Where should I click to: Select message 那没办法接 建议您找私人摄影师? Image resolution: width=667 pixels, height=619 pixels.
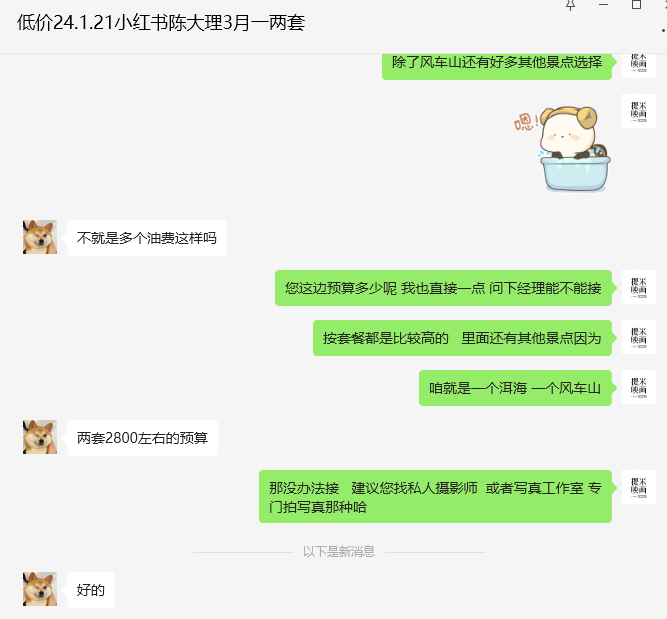pyautogui.click(x=435, y=496)
